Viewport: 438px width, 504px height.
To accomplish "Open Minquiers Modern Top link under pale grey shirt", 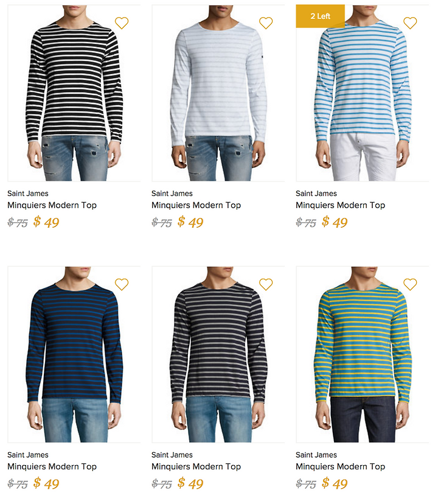I will coord(196,205).
